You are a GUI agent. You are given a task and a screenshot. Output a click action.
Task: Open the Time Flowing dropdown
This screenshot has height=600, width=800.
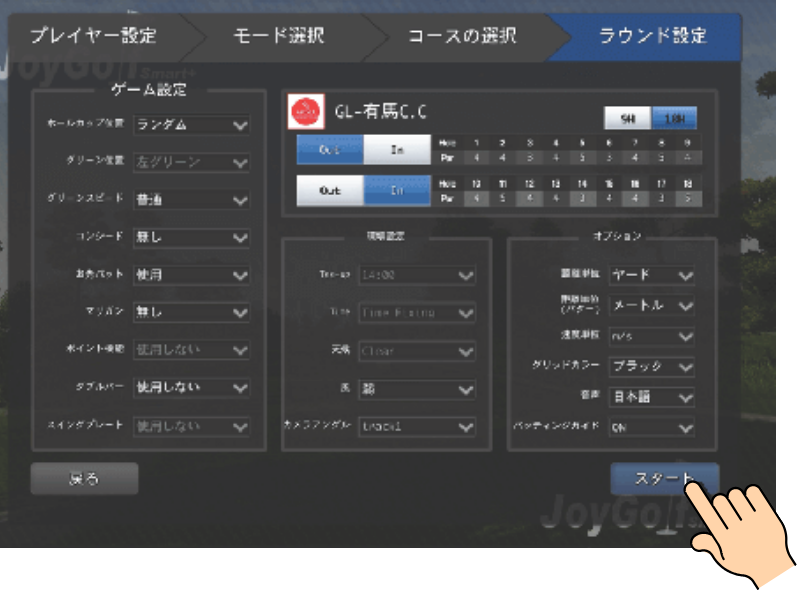point(417,313)
